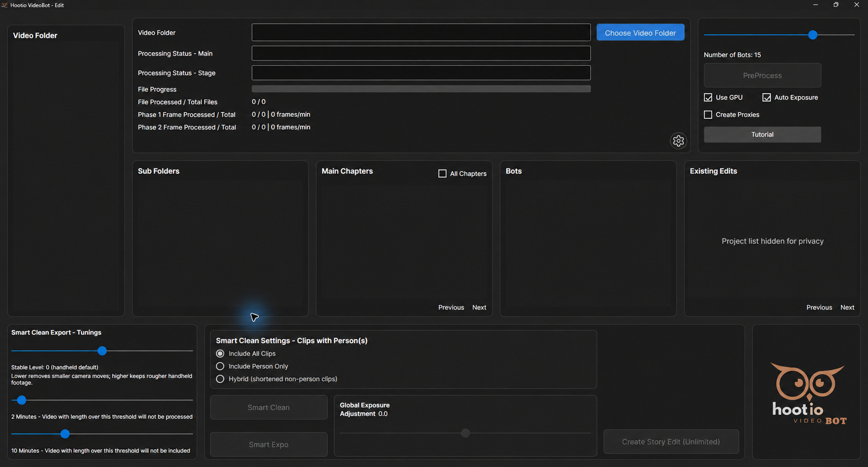This screenshot has height=467, width=868.
Task: Open settings with the gear icon
Action: click(678, 141)
